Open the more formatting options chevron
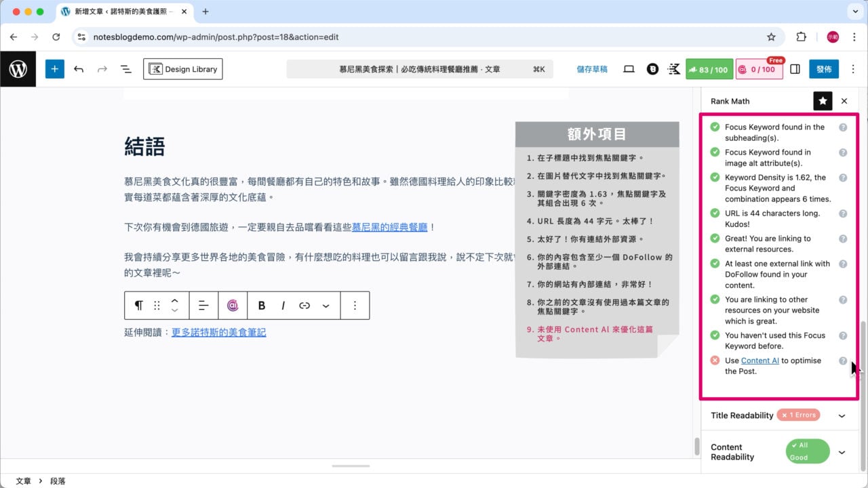 (325, 305)
